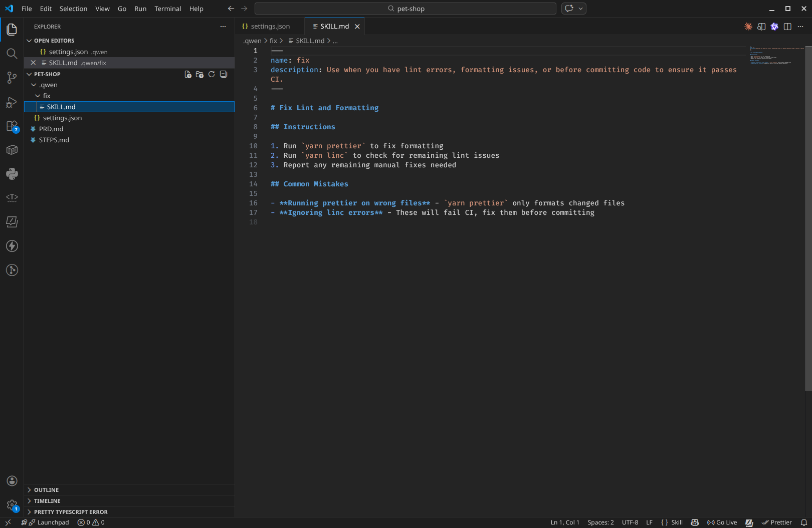Open the Search view in Activity Bar

pos(12,54)
